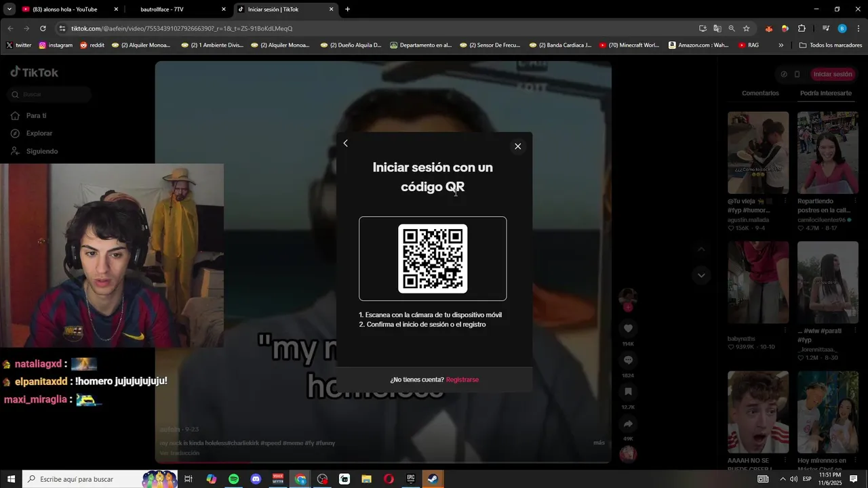
Task: Reload the page
Action: click(43, 28)
